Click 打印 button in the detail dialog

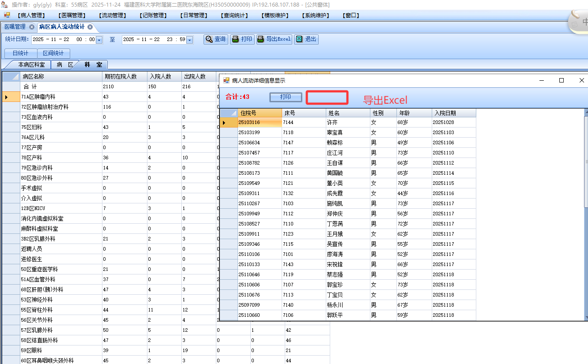point(286,97)
